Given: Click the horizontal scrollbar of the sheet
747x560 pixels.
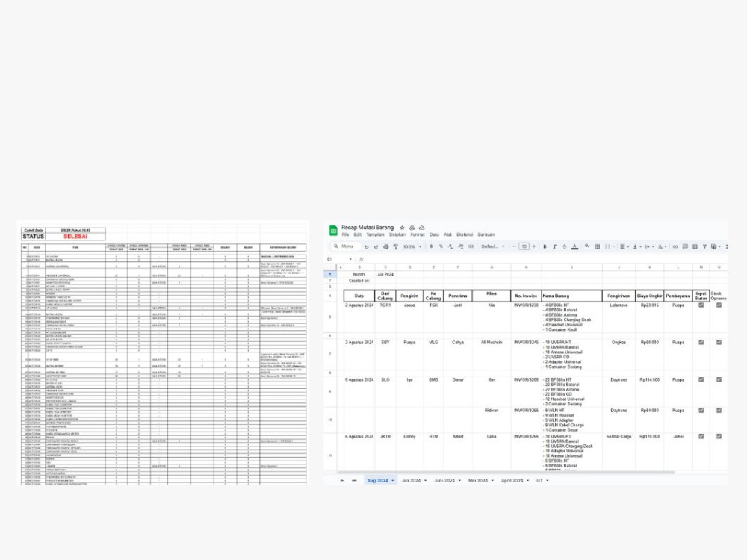Looking at the screenshot, I should (x=506, y=473).
